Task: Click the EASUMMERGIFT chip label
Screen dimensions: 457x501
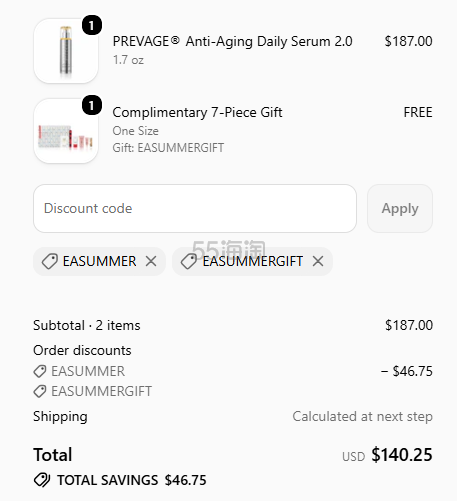Action: [253, 261]
